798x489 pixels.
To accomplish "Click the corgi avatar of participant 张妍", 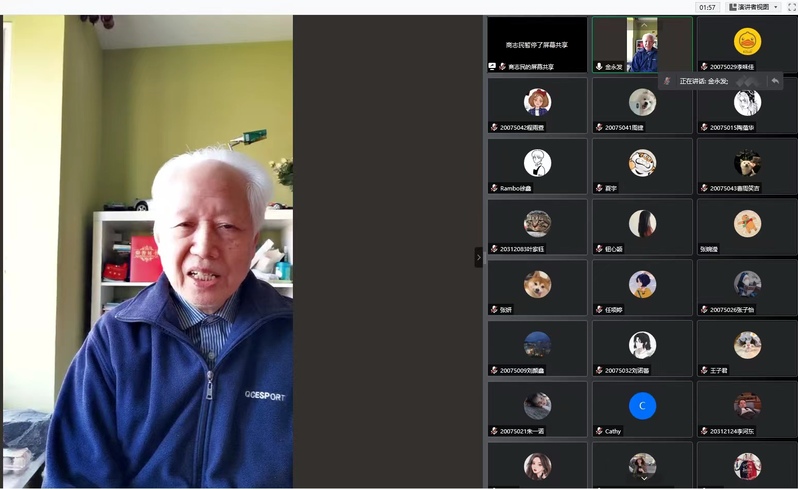I will (x=537, y=284).
